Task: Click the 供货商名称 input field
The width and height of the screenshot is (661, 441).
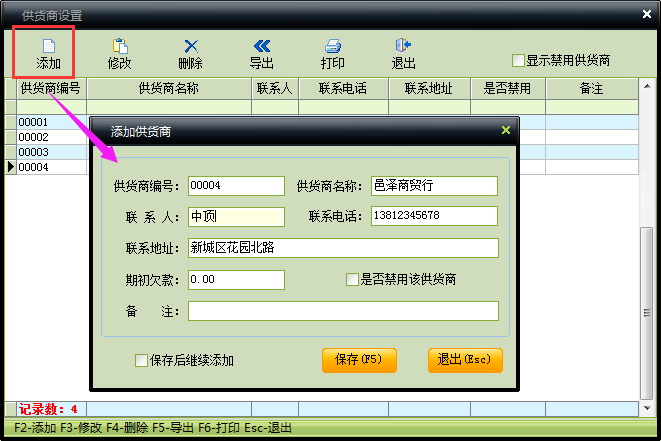Action: click(x=433, y=186)
